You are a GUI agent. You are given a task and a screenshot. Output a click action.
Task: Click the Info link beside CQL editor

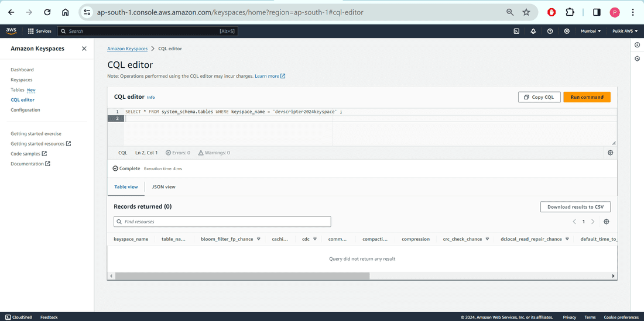151,98
